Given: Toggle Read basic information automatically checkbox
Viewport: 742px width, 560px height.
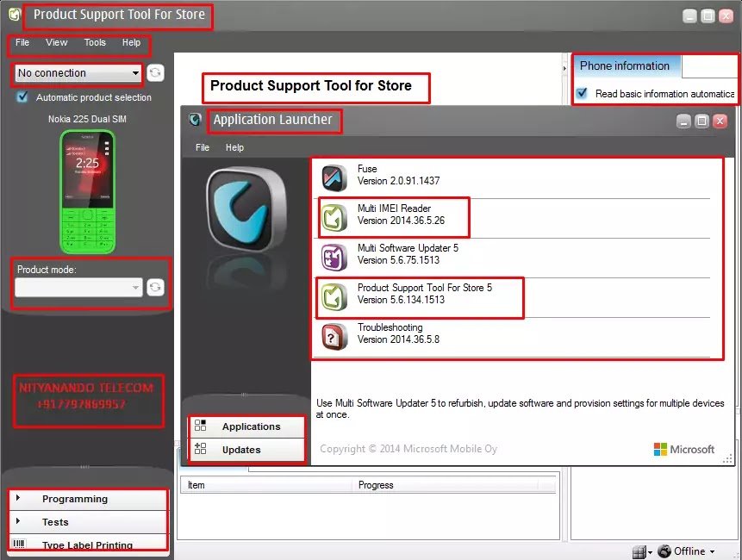Looking at the screenshot, I should coord(582,93).
